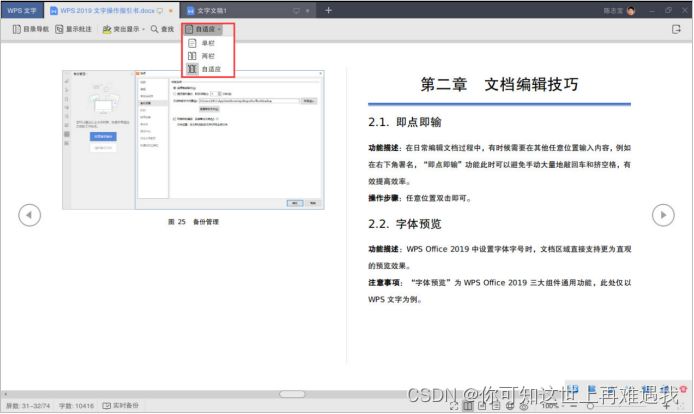Open the 查找 search tool

point(162,29)
